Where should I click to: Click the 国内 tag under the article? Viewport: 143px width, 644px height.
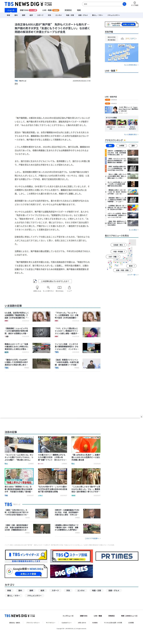(x=16, y=84)
